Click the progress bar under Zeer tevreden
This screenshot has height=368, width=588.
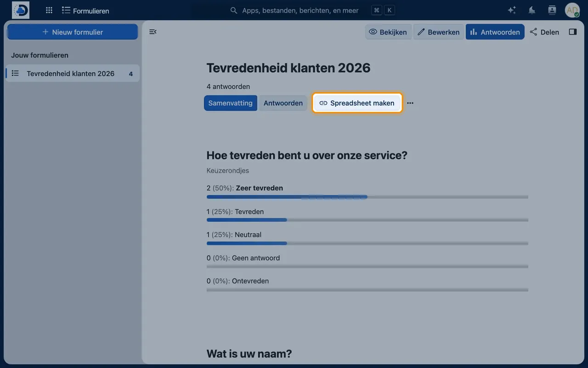[367, 197]
